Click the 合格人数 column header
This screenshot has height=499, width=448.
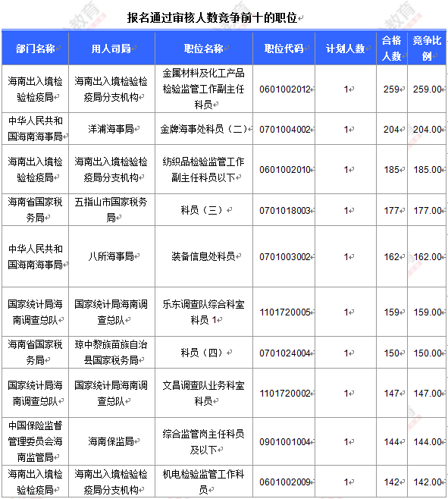pos(392,49)
